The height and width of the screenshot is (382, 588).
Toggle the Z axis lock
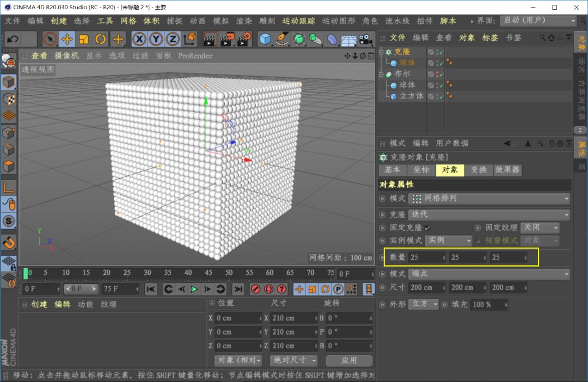pos(173,39)
